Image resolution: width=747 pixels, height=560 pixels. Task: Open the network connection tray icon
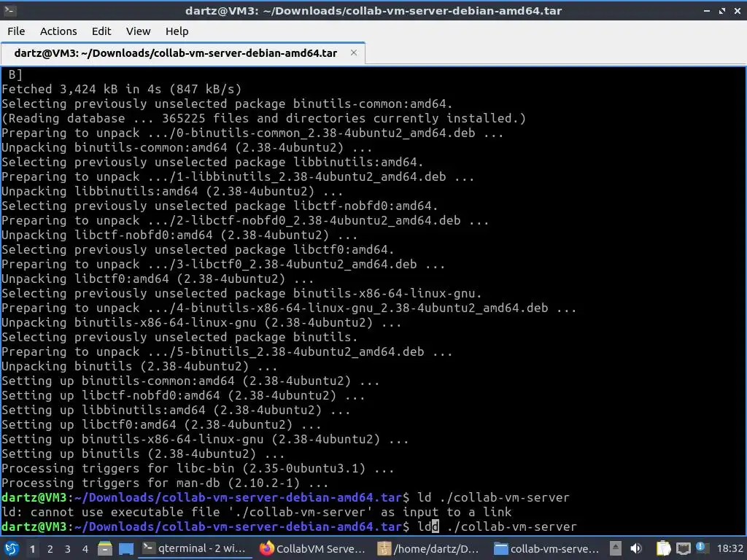tap(684, 549)
